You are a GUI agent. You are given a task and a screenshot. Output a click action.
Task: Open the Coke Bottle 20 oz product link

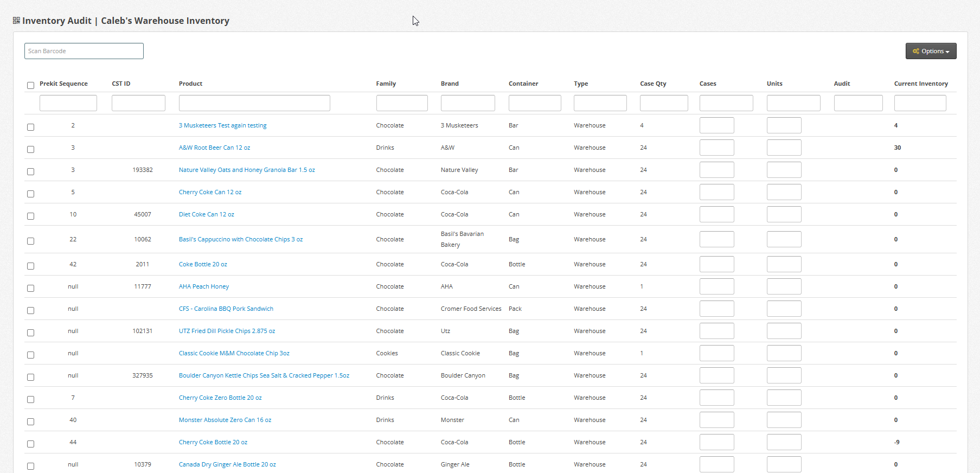pos(203,264)
